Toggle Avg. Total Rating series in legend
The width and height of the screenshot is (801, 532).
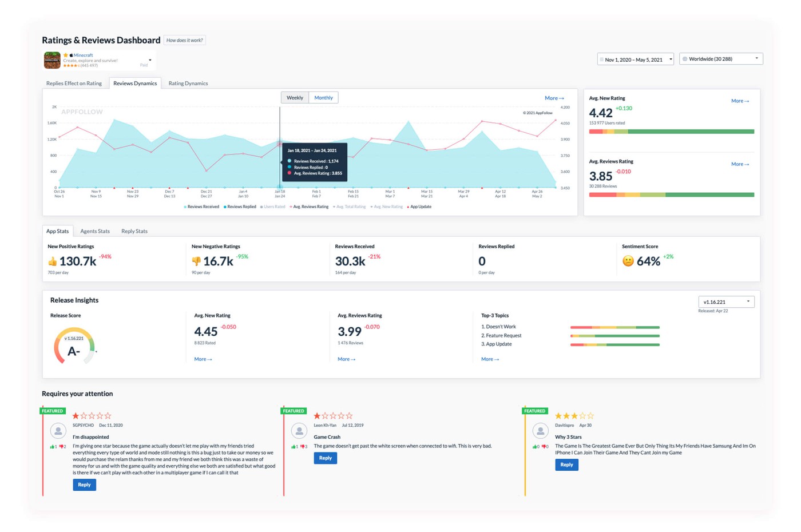tap(349, 207)
